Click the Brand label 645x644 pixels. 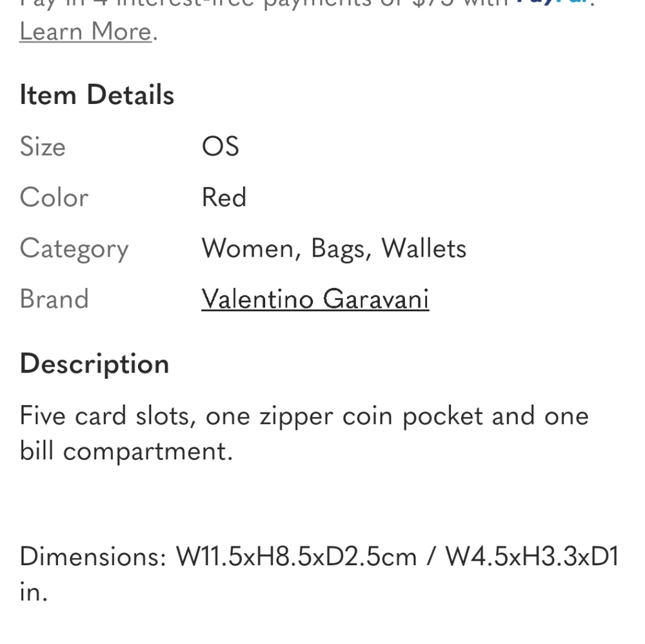tap(54, 299)
